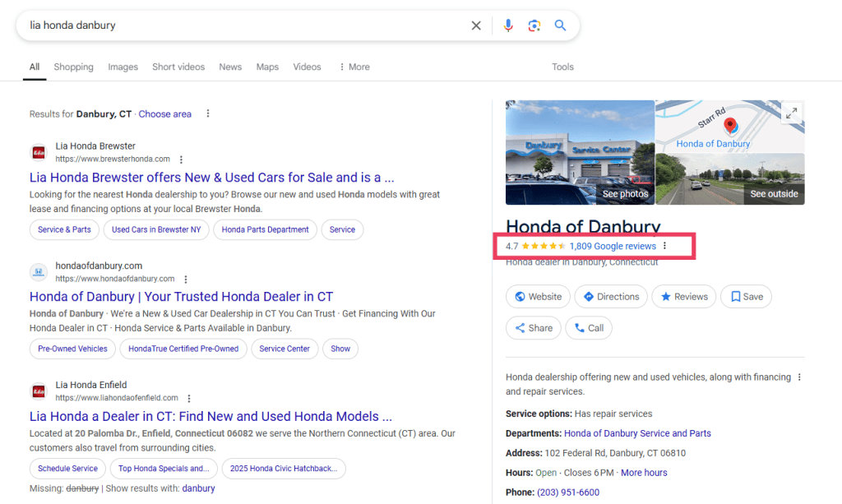Open three-dot menu for liahondaofenfield.com result
The image size is (842, 504).
[189, 398]
